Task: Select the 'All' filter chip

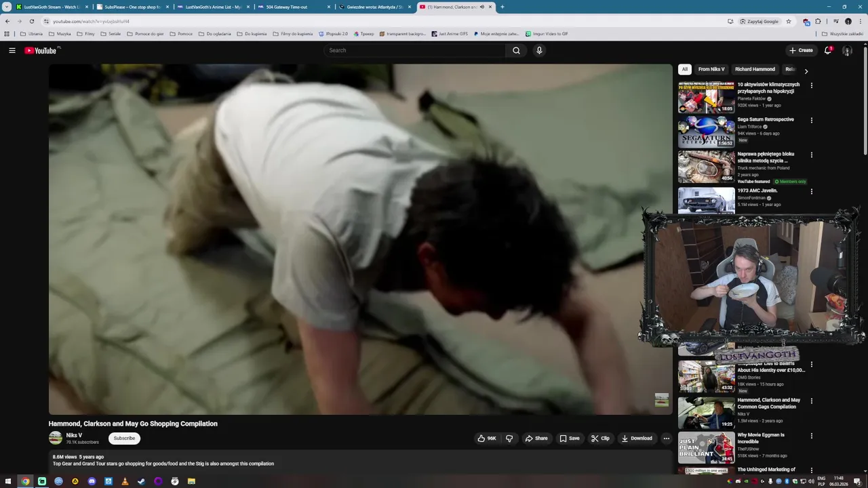Action: (x=685, y=69)
